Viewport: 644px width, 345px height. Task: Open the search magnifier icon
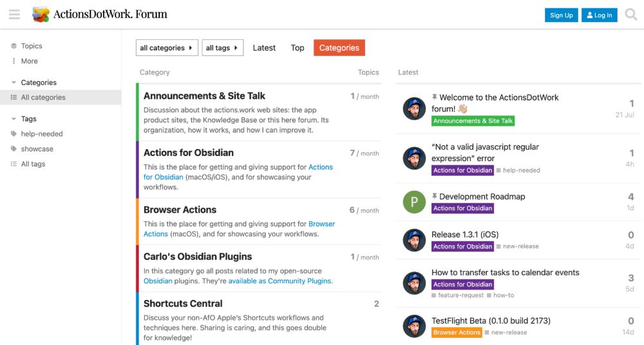[631, 14]
